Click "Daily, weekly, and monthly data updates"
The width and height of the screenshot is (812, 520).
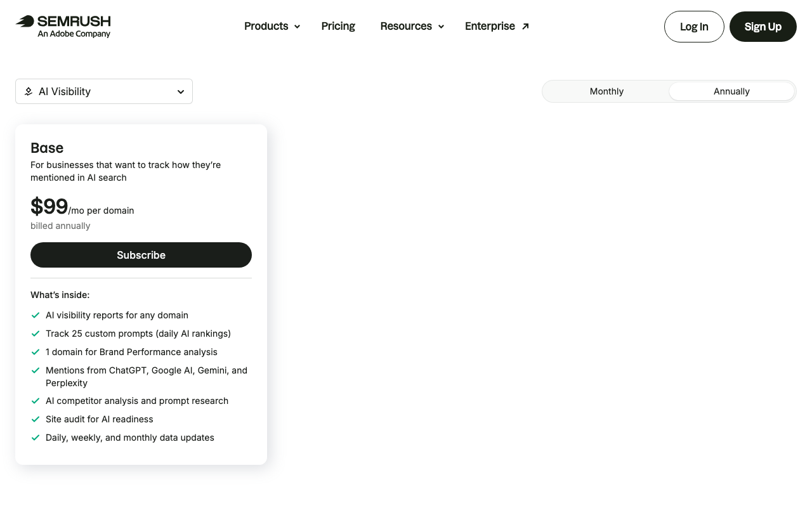[130, 438]
